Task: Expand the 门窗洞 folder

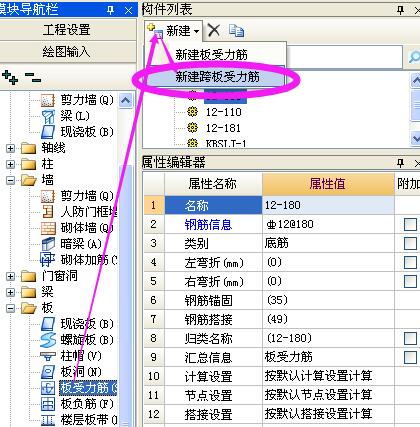Action: [x=10, y=276]
